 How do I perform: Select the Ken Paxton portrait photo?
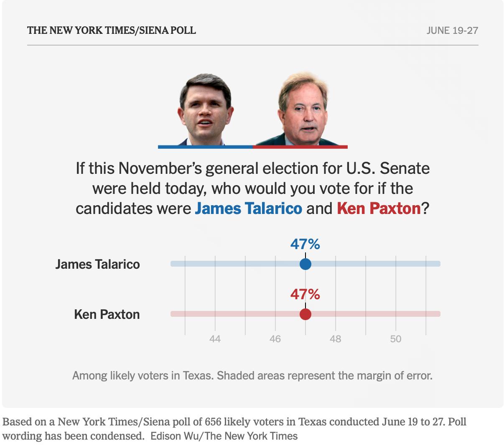point(301,109)
